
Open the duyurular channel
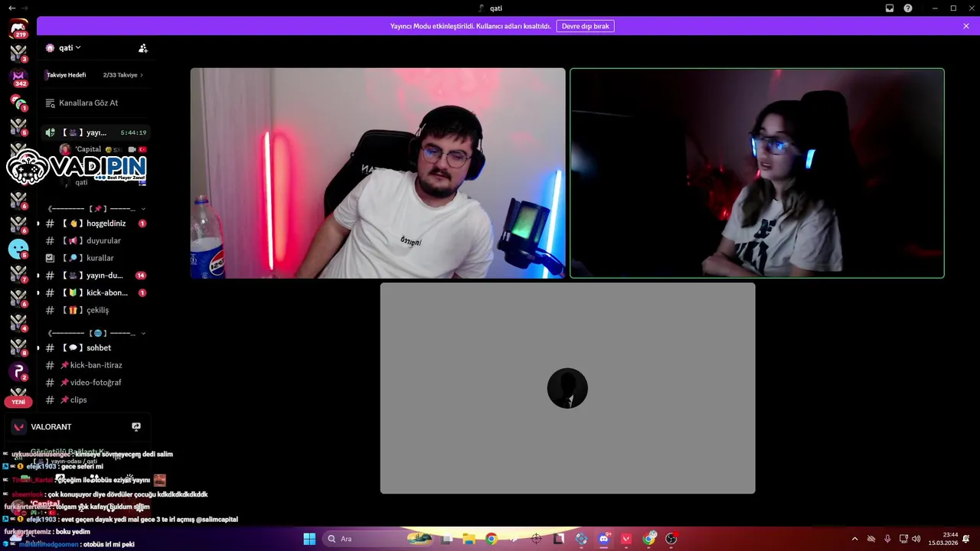pos(96,240)
